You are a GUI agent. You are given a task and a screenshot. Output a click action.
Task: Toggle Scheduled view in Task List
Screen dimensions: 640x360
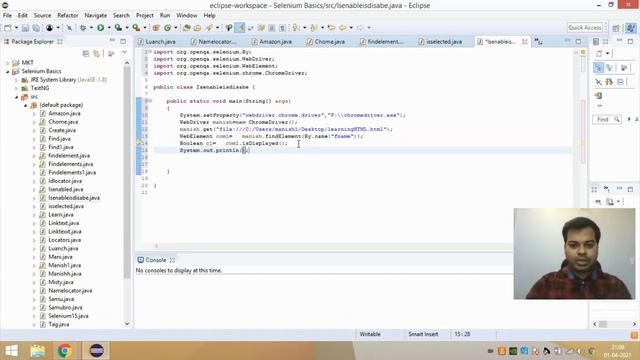tap(609, 67)
